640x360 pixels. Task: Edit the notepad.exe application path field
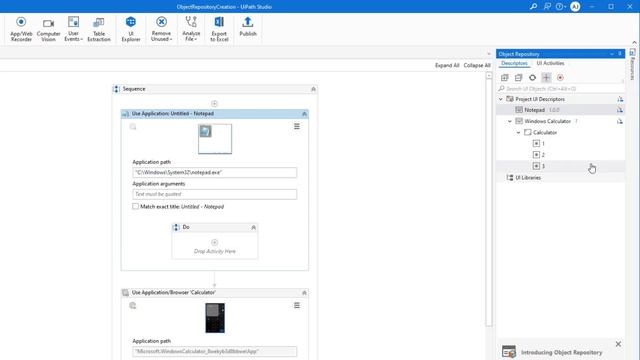(x=215, y=173)
